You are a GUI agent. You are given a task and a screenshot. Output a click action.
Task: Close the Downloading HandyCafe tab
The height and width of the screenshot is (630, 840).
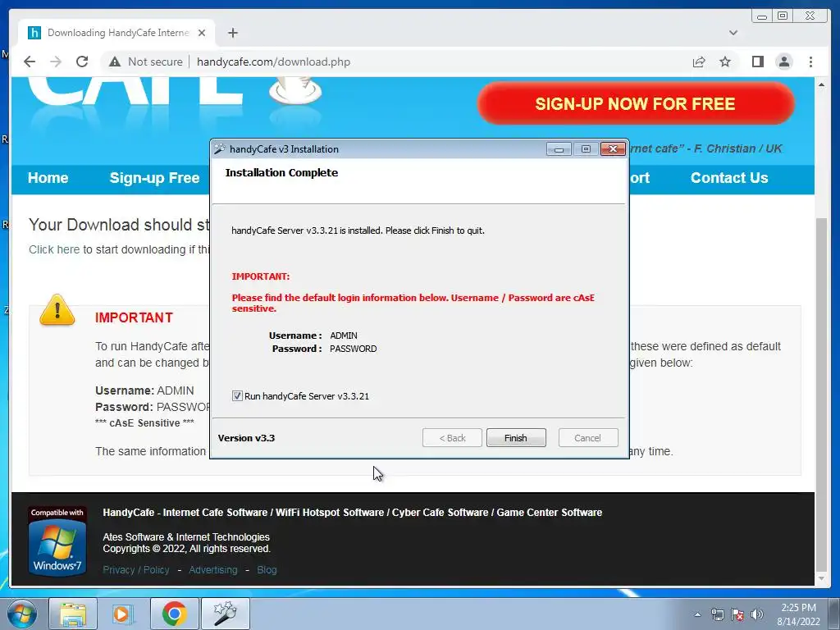tap(202, 33)
